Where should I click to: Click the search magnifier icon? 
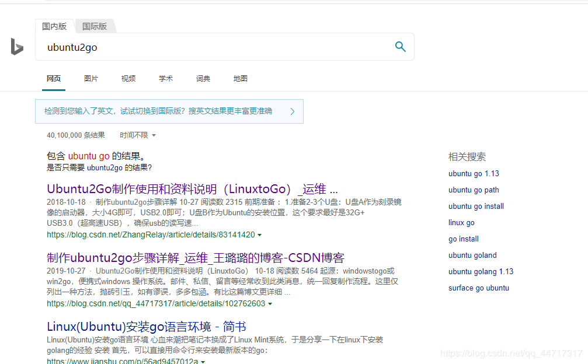(x=400, y=47)
